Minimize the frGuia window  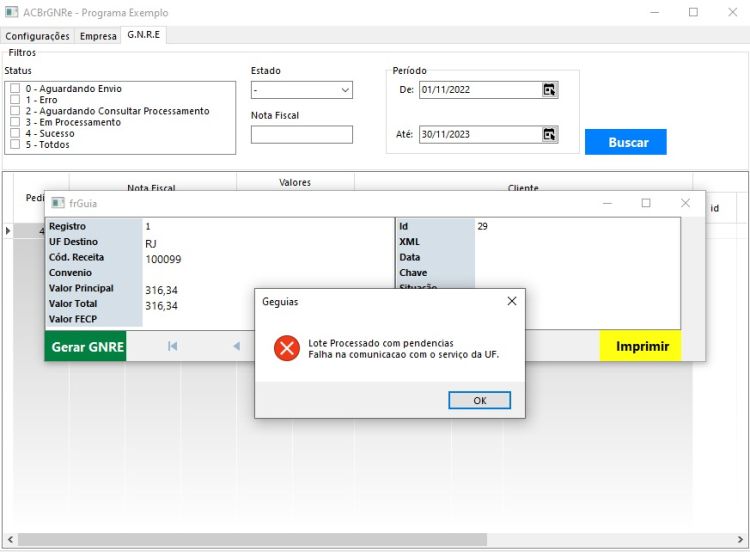click(x=607, y=203)
